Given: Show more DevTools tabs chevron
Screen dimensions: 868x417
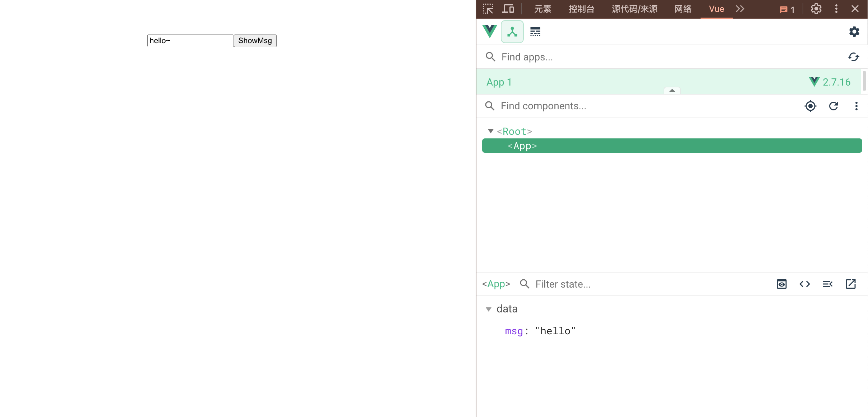Looking at the screenshot, I should pos(740,9).
